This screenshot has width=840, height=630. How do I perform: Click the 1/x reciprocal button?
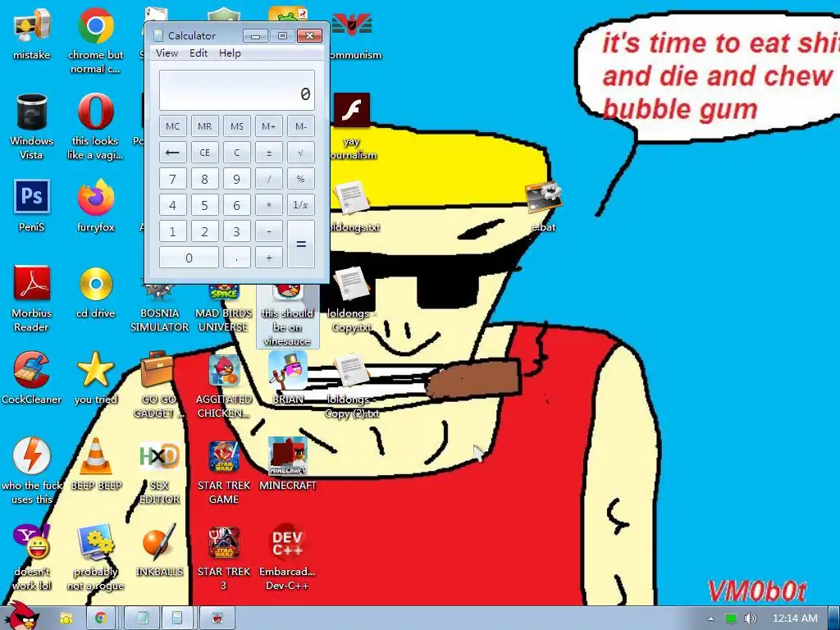[x=301, y=205]
